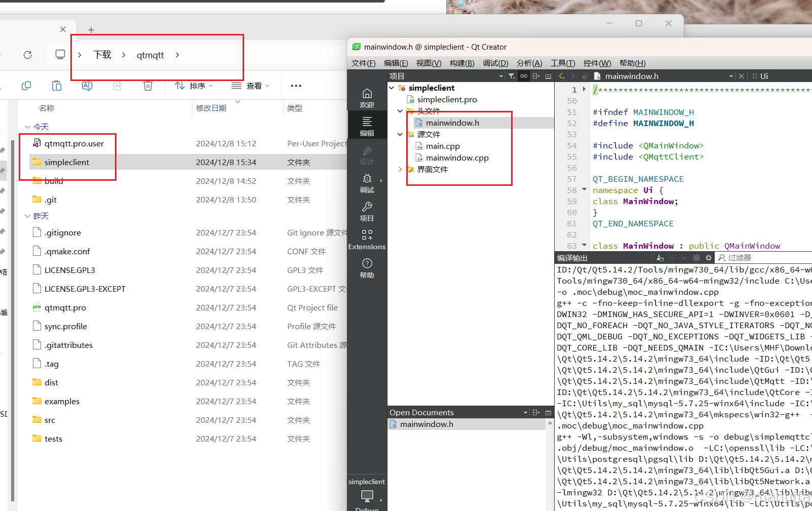The height and width of the screenshot is (511, 812).
Task: Select mainwindow.cpp in the project tree
Action: [x=457, y=158]
